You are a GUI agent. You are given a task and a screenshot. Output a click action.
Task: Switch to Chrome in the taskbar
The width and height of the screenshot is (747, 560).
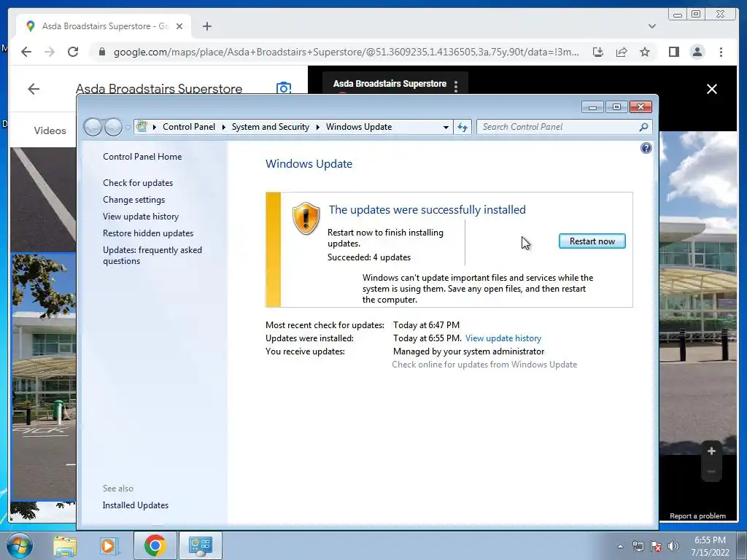[155, 545]
